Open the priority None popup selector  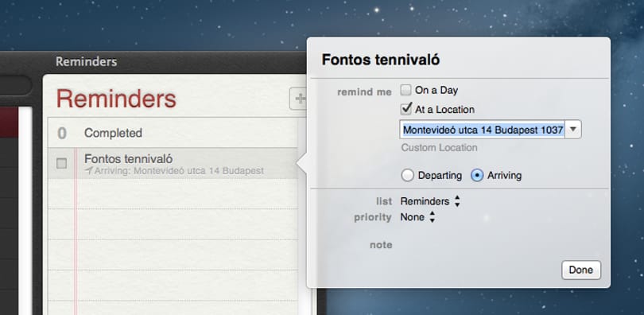417,217
